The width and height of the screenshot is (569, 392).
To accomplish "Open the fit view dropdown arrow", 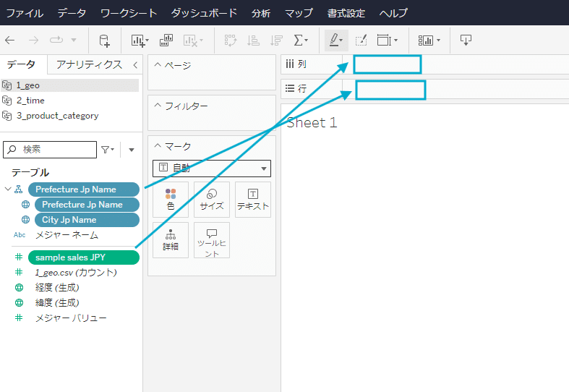I will tap(396, 41).
